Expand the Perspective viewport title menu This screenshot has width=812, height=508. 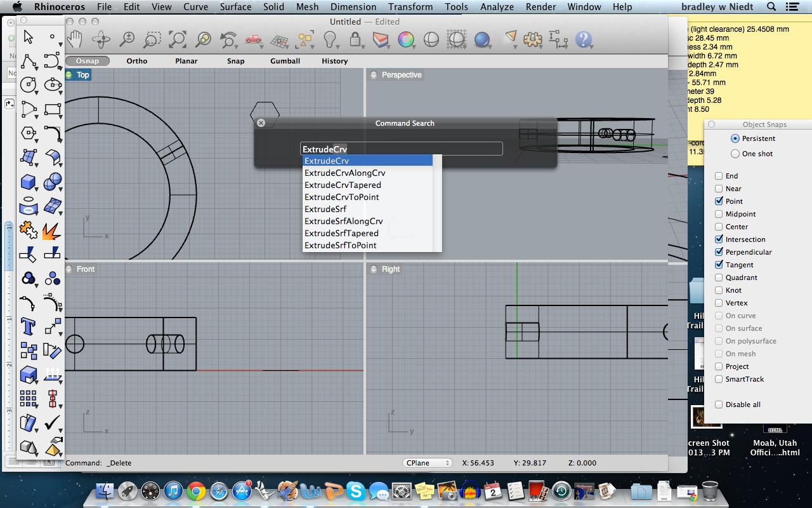tap(402, 75)
